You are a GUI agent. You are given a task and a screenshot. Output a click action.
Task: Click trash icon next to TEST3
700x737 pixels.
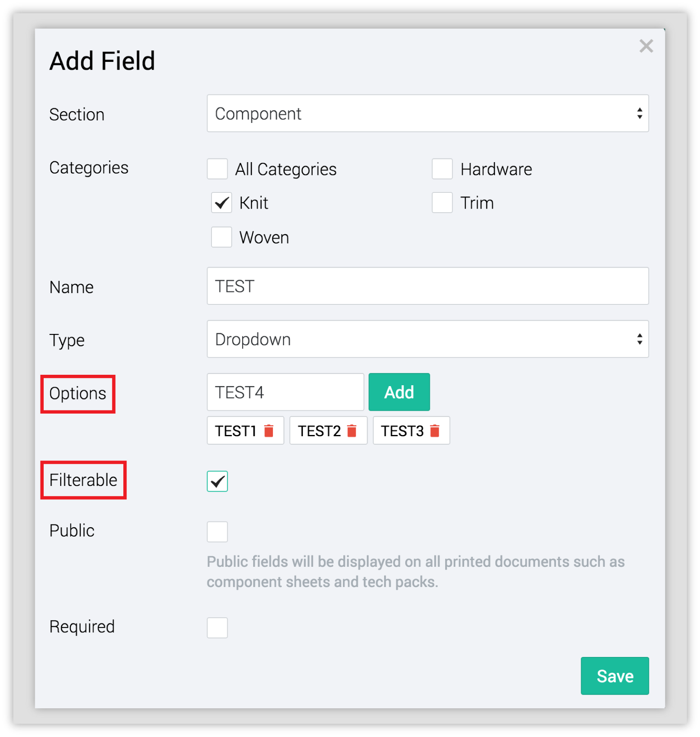(x=435, y=431)
